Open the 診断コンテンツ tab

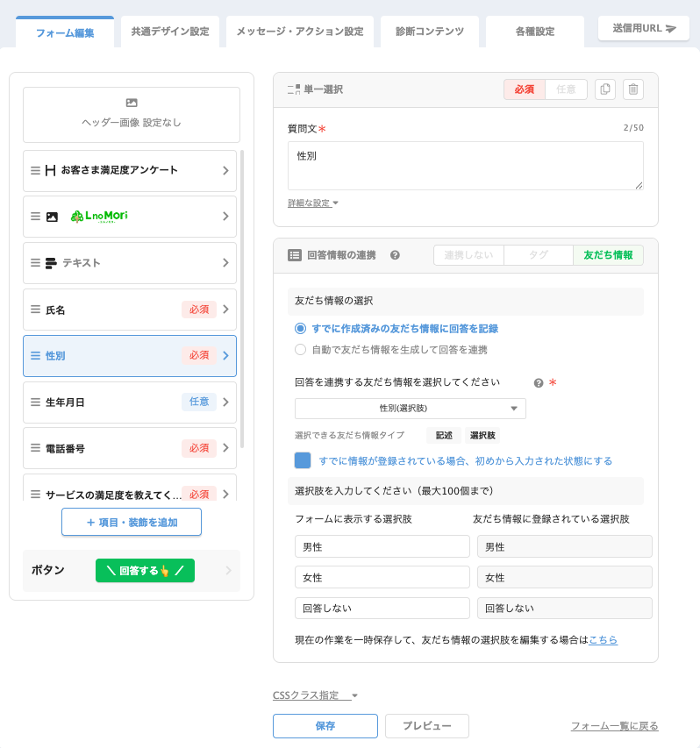point(430,32)
